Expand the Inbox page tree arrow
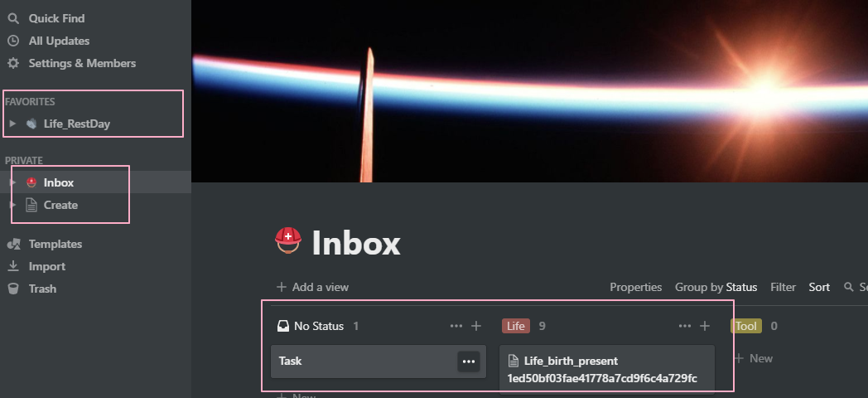 point(12,182)
